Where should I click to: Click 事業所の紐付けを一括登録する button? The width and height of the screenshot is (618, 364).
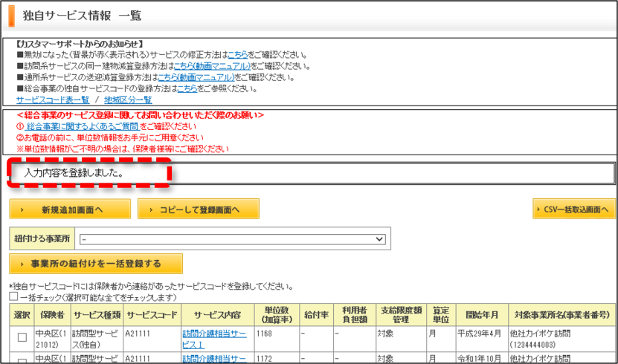[96, 264]
